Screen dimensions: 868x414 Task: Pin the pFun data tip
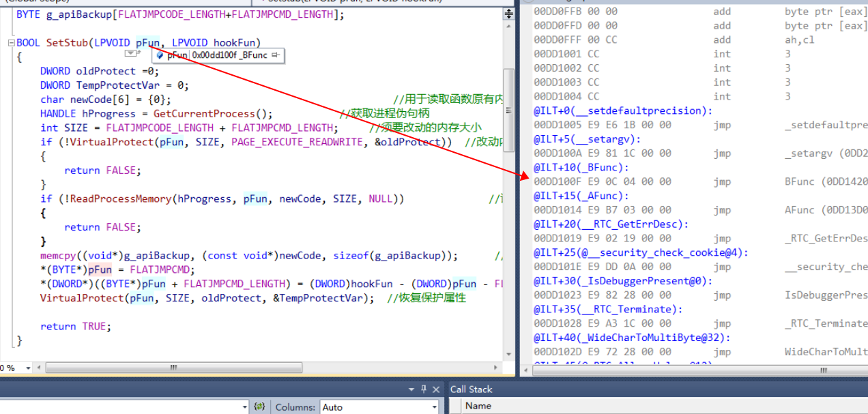pyautogui.click(x=276, y=55)
